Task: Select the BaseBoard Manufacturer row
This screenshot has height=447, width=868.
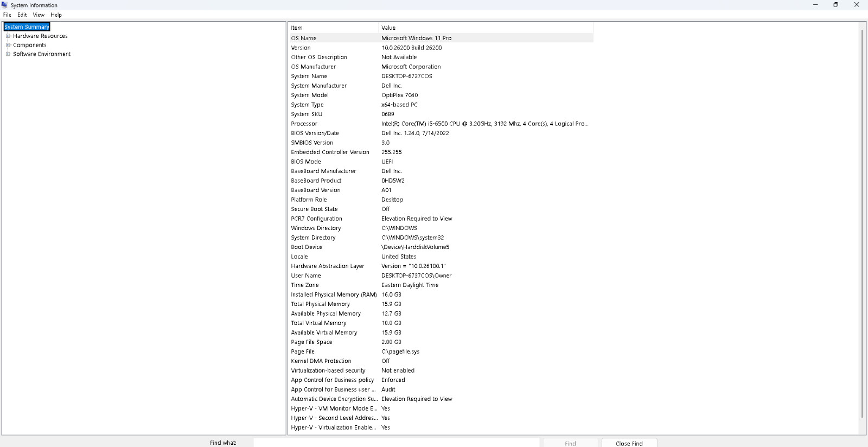Action: [441, 171]
